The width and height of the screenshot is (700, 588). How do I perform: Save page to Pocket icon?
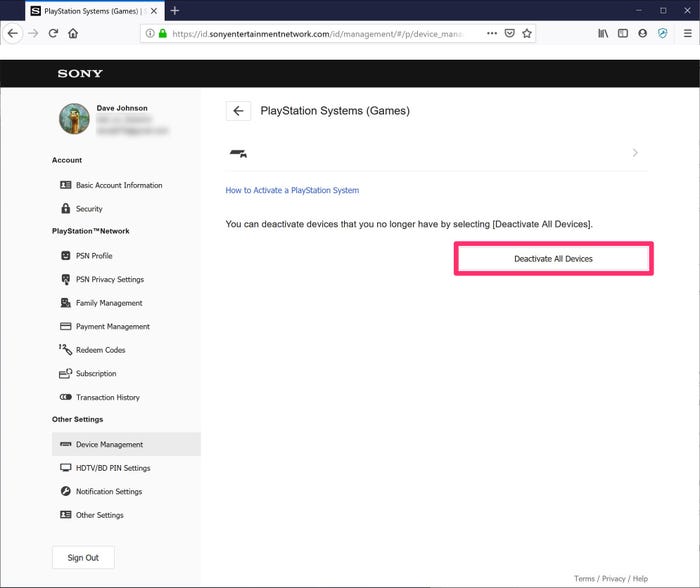pyautogui.click(x=509, y=33)
